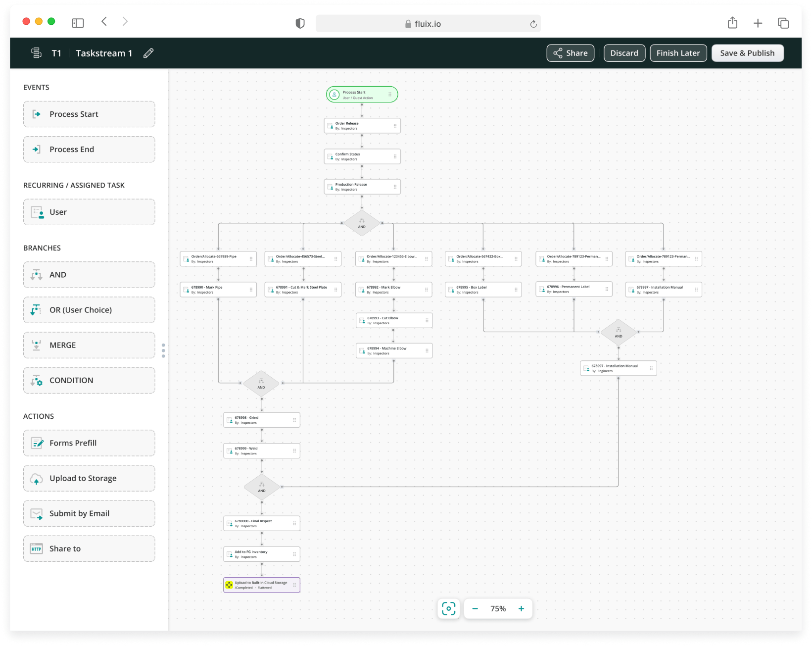812x646 pixels.
Task: Click the drag handle on Order Release node
Action: [395, 126]
